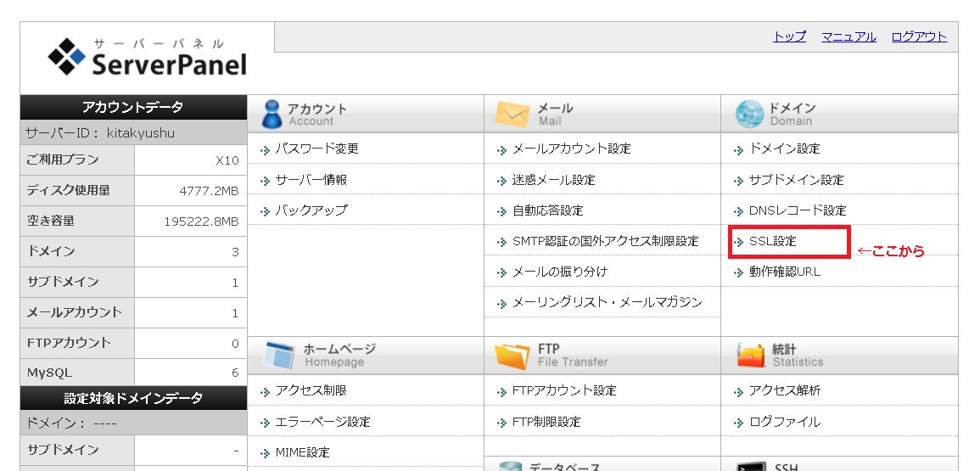The image size is (980, 471).
Task: Open 迷惑メール設定
Action: (x=554, y=180)
